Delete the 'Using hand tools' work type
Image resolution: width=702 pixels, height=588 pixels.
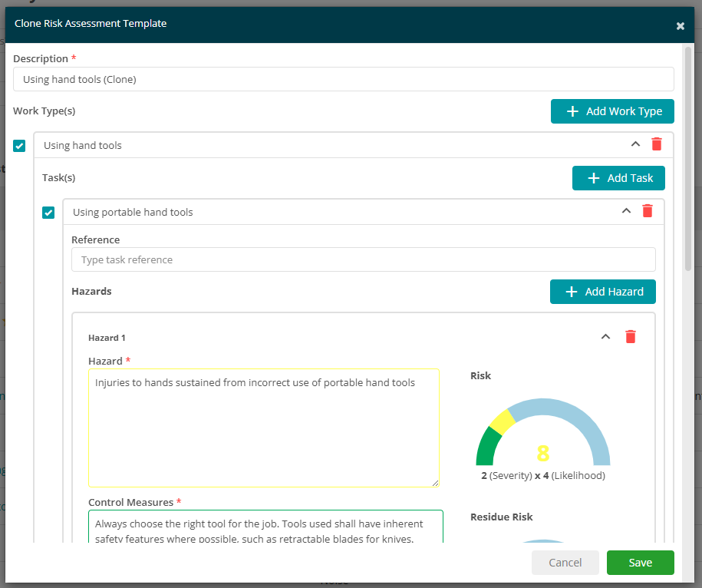pos(656,144)
